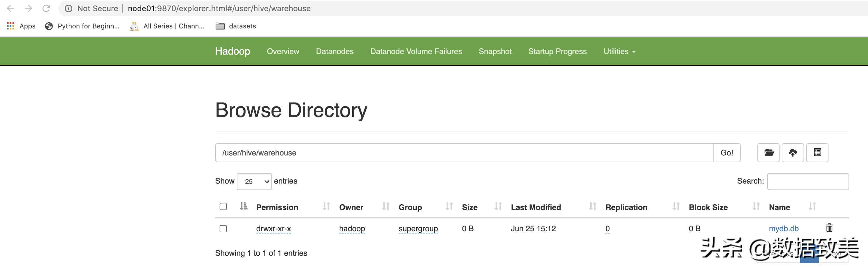
Task: Open the Apps grid icon in bookmarks bar
Action: pos(10,26)
